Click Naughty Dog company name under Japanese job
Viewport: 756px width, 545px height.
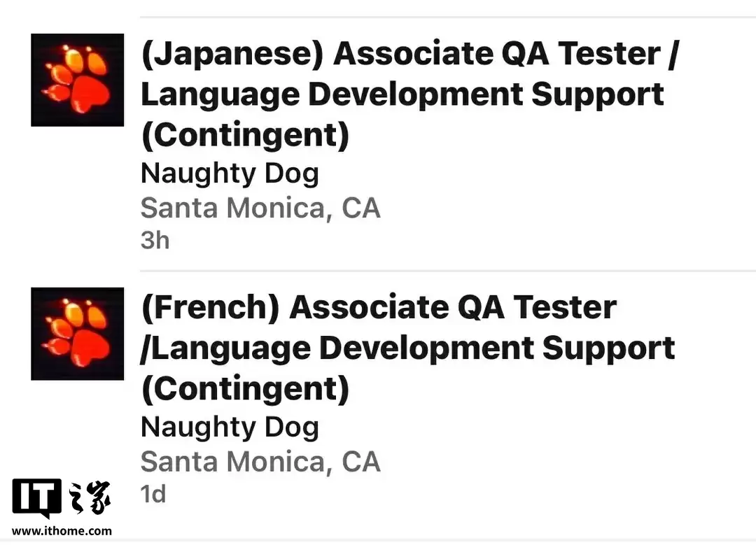tap(230, 174)
